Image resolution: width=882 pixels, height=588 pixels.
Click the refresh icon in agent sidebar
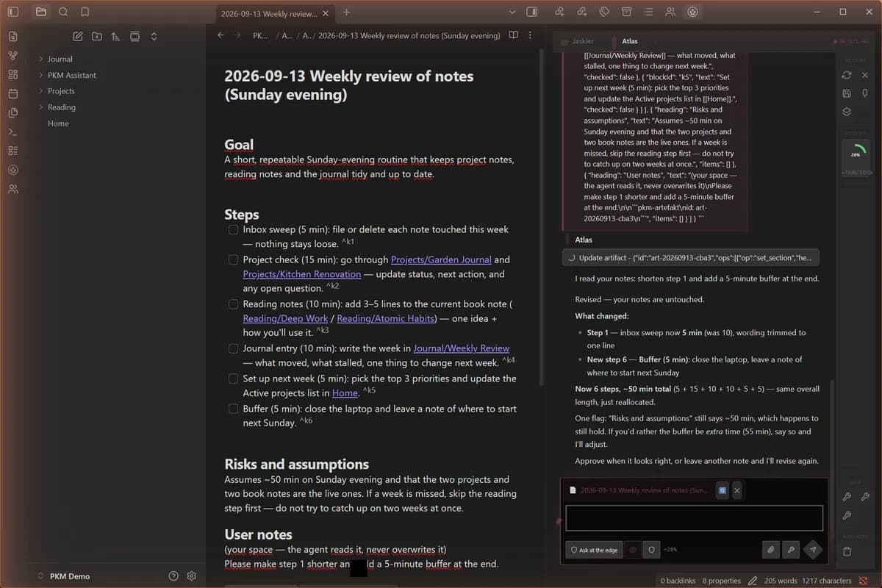(x=847, y=75)
